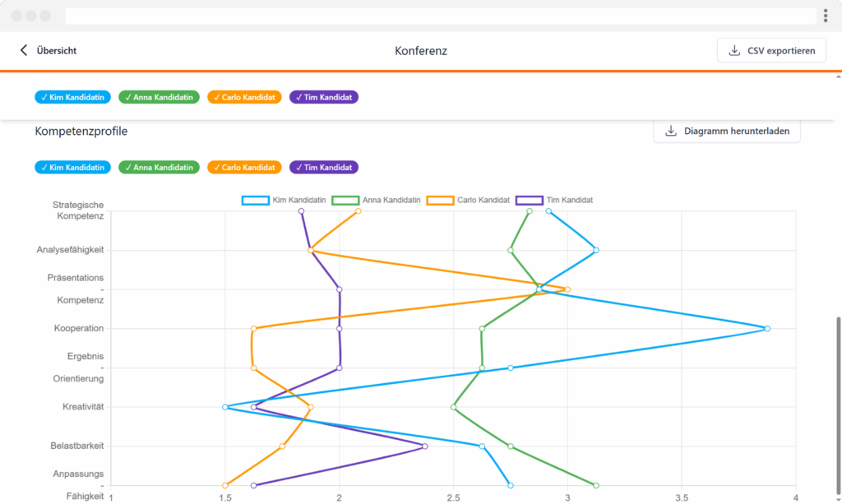842x504 pixels.
Task: Click the download icon in CSV exportieren
Action: point(734,51)
